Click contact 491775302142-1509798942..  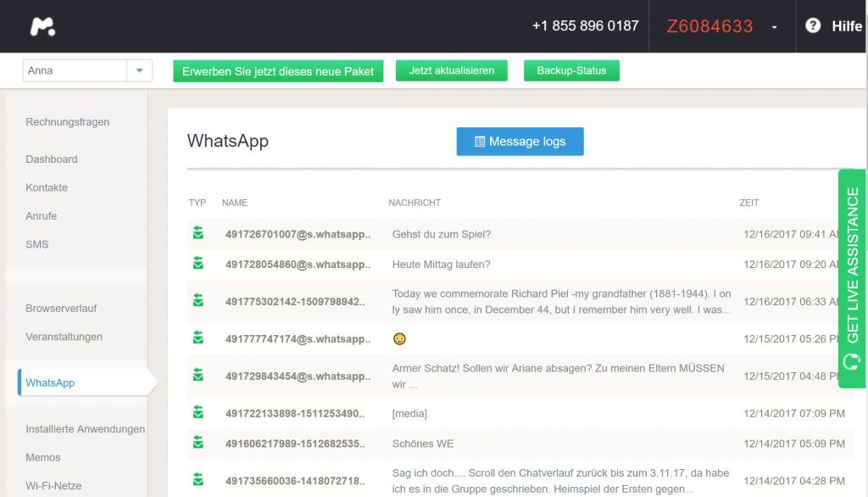295,301
